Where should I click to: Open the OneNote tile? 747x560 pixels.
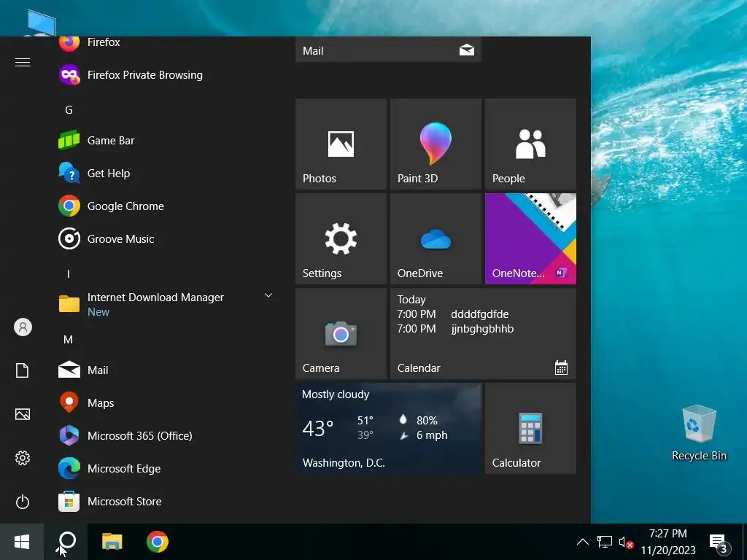click(530, 239)
